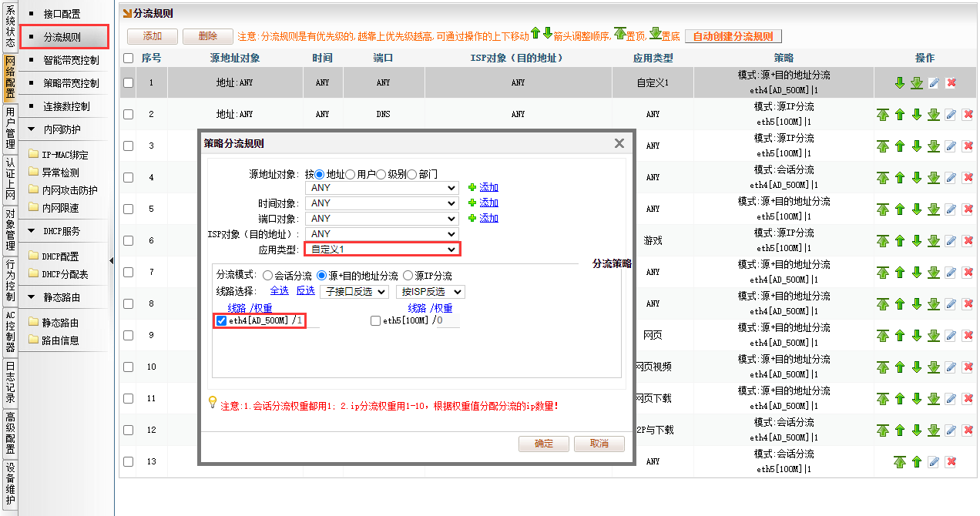980x516 pixels.
Task: Open the 按ISP反选 dropdown
Action: point(430,292)
